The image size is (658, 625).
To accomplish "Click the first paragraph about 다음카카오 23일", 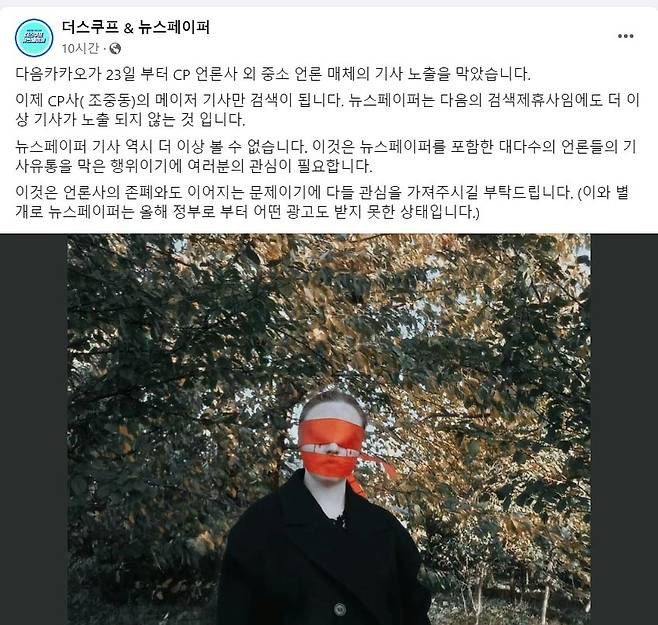I will point(273,74).
